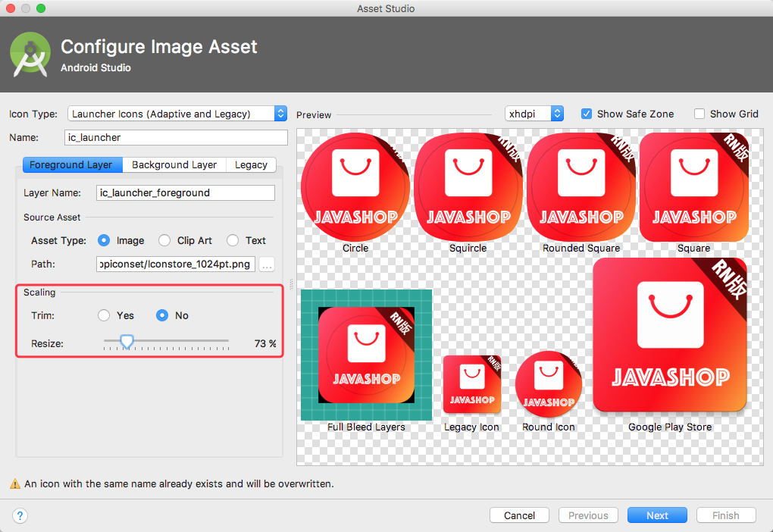Browse path with the ellipsis button
773x532 pixels.
coord(267,264)
